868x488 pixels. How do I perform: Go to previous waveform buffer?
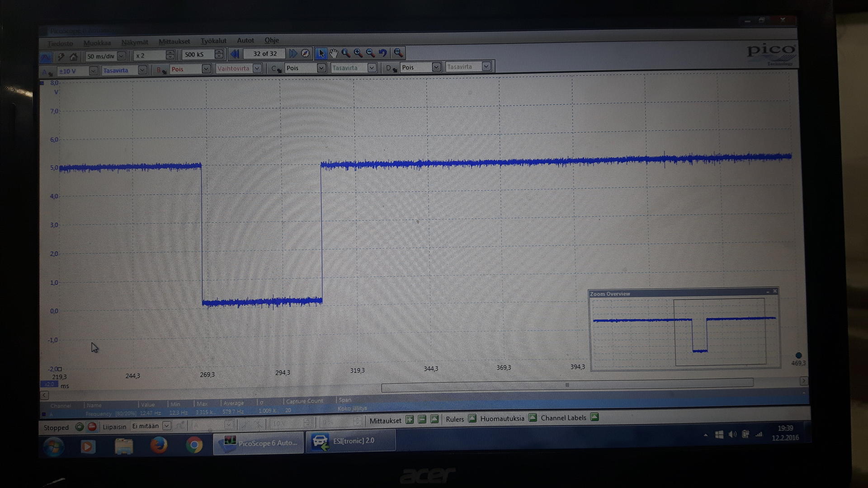[235, 54]
